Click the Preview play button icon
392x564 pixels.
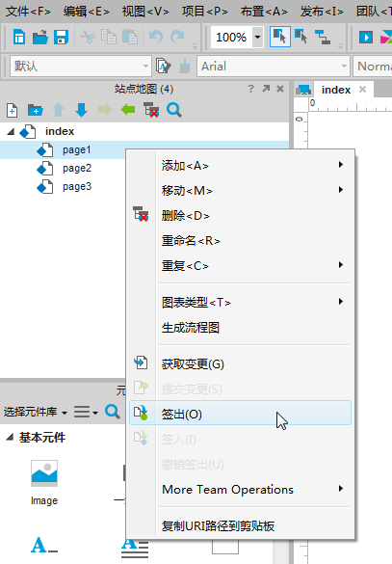366,37
